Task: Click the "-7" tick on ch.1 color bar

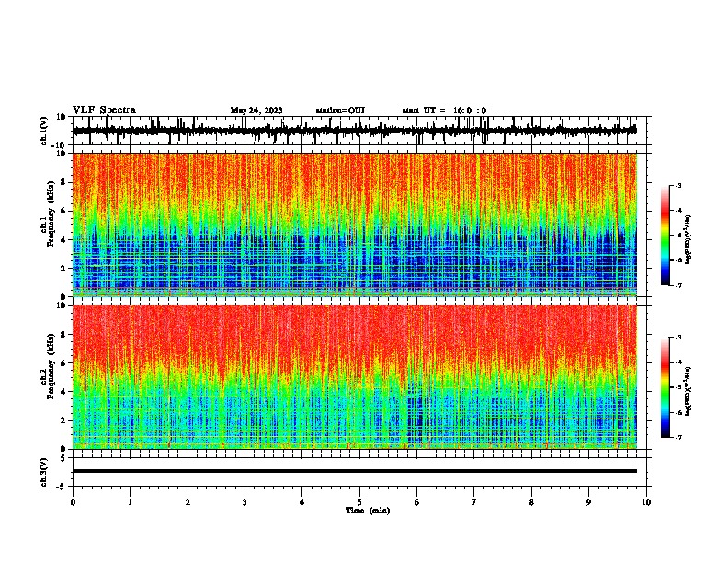Action: 677,285
